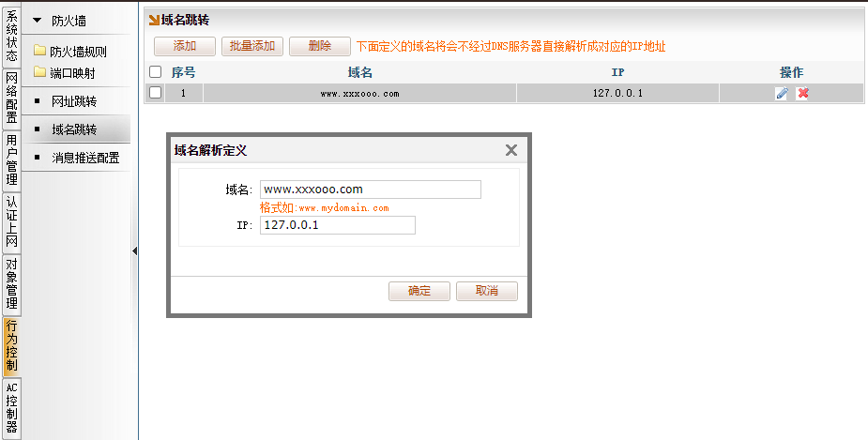Select the 域名跳转 menu item
The image size is (868, 440).
(x=74, y=129)
